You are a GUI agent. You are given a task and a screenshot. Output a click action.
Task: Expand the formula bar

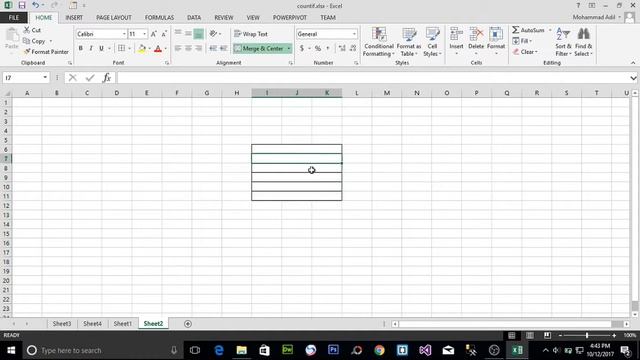tap(633, 78)
